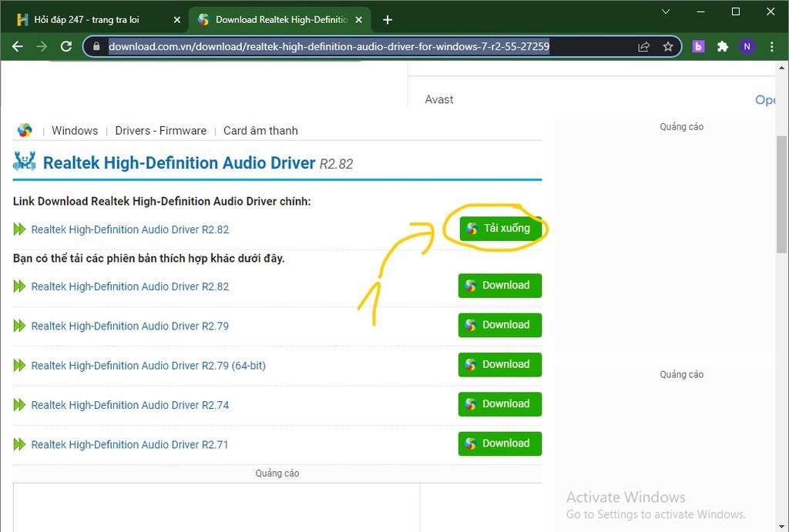Open the profile avatar N
The width and height of the screenshot is (789, 532).
(747, 47)
